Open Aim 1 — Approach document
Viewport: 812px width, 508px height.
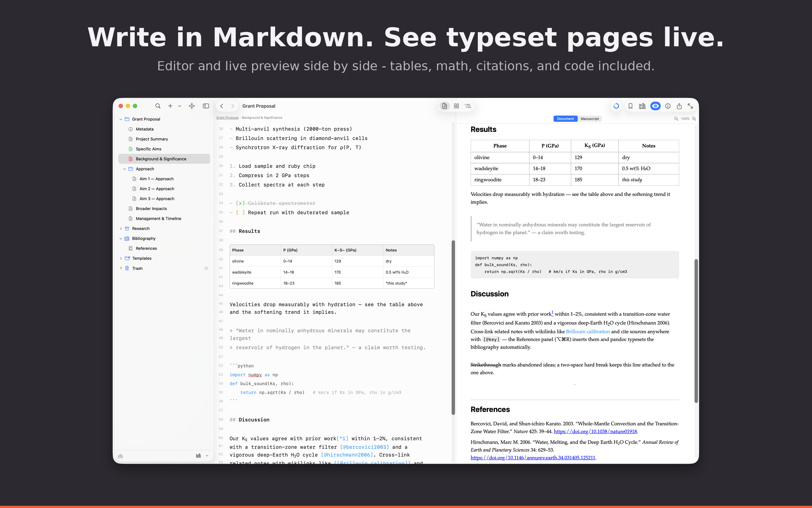(x=164, y=179)
